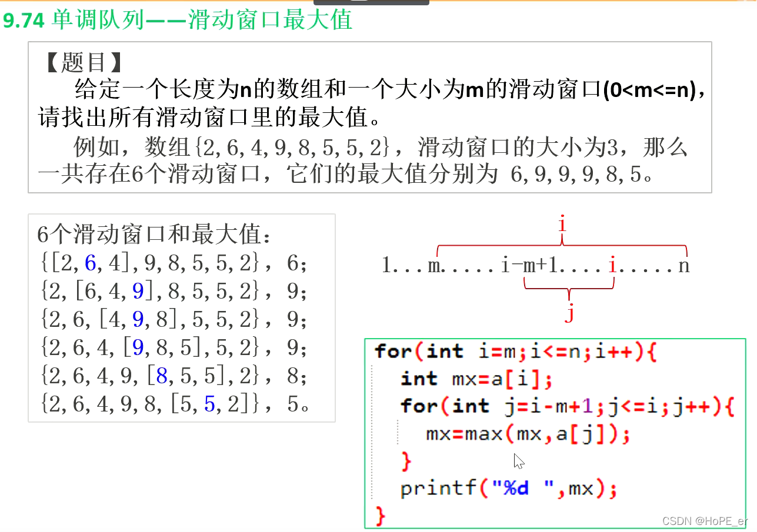Viewport: 757px width, 532px height.
Task: Click the code line "int mx=a[i];"
Action: pyautogui.click(x=477, y=379)
